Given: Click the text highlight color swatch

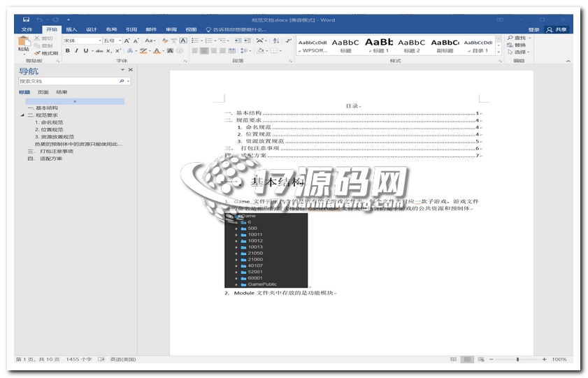Looking at the screenshot, I should point(143,50).
